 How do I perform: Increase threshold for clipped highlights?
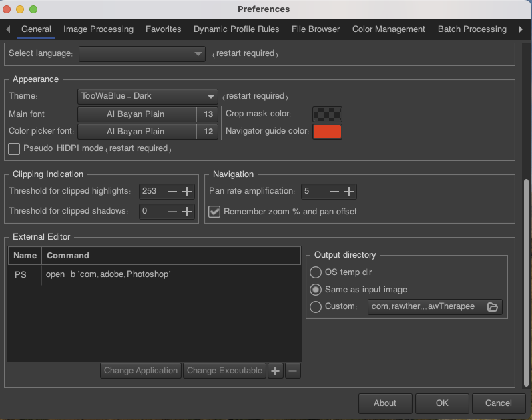(187, 192)
